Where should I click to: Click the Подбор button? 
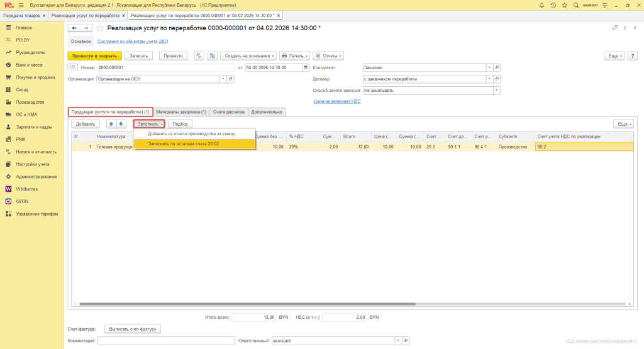pyautogui.click(x=180, y=124)
